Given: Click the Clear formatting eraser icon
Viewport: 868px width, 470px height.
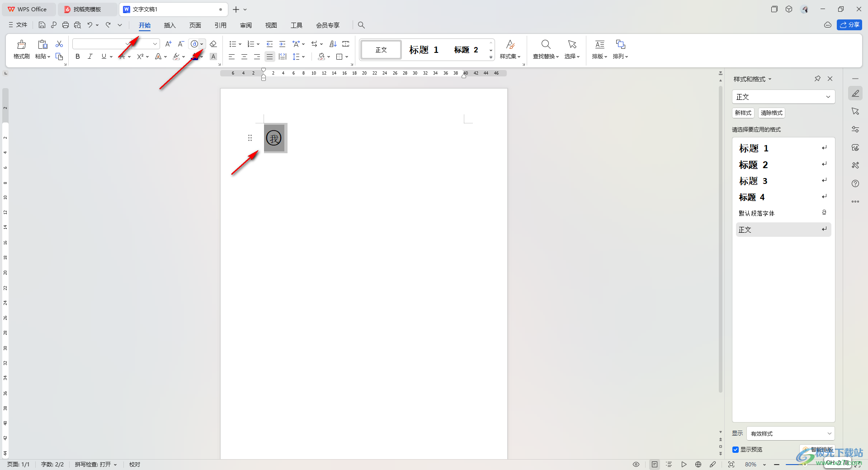Looking at the screenshot, I should click(213, 44).
